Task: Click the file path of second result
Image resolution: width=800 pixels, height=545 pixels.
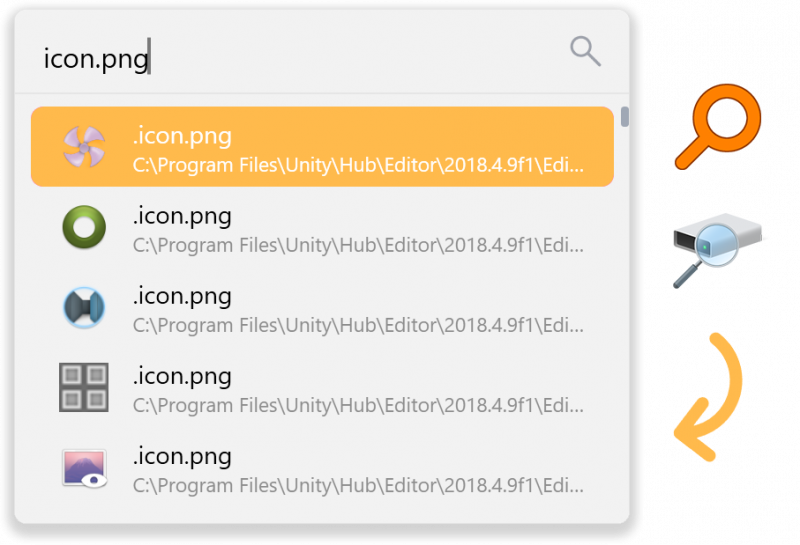Action: coord(358,245)
